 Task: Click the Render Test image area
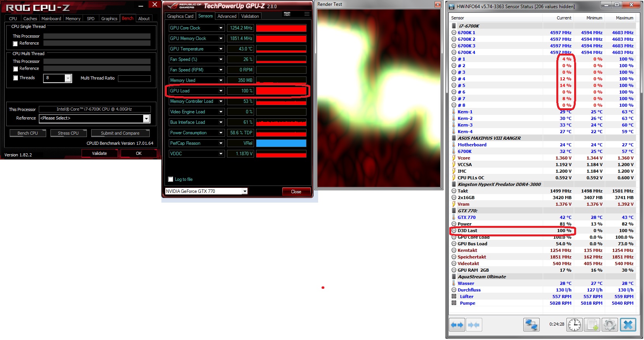coord(379,99)
